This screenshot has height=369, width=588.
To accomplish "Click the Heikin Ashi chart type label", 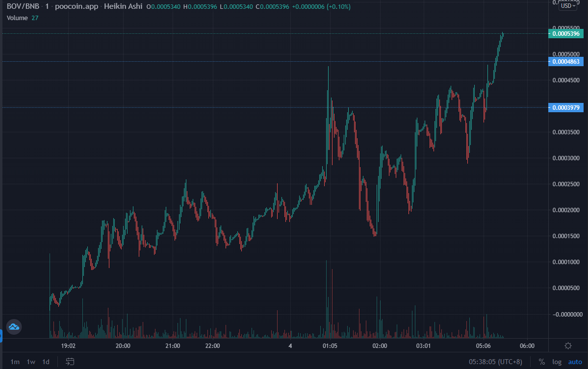I will tap(123, 6).
